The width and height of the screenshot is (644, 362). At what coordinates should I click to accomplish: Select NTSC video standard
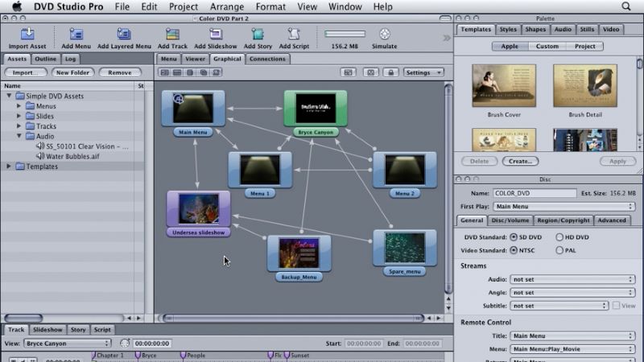pos(514,250)
